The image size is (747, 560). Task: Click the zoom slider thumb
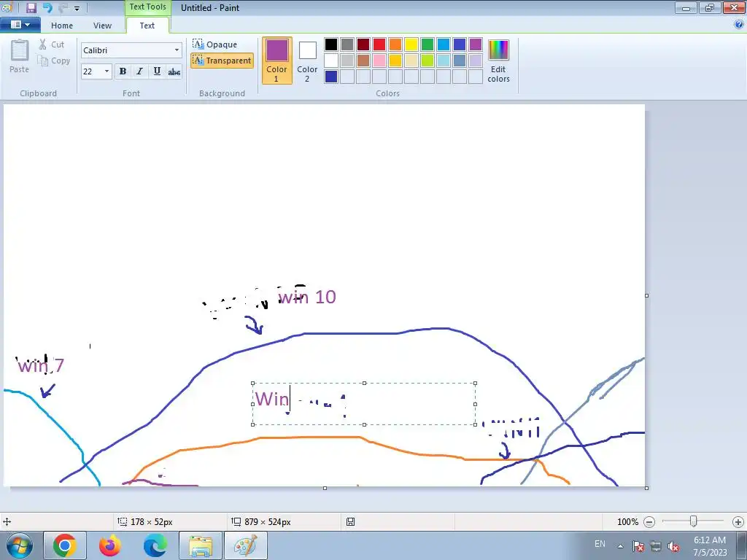point(694,521)
